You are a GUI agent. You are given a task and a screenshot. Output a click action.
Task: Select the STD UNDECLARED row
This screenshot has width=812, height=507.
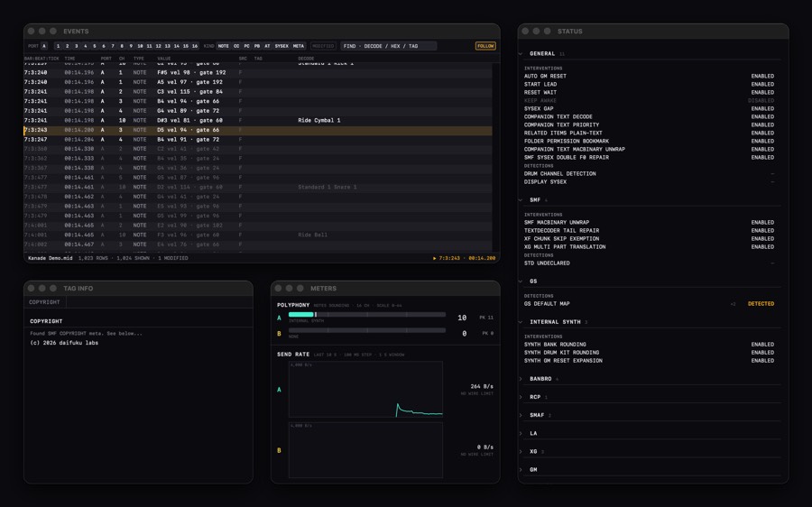point(650,263)
